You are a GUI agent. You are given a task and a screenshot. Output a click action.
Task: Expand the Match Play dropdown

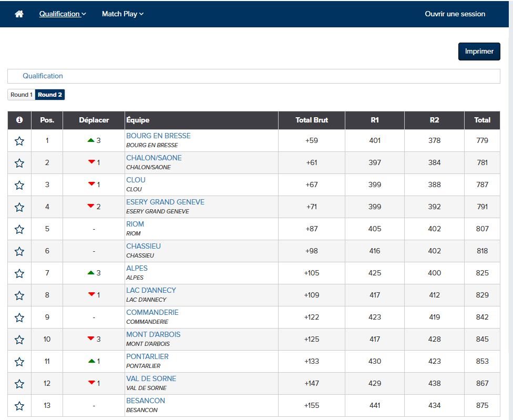(x=122, y=14)
